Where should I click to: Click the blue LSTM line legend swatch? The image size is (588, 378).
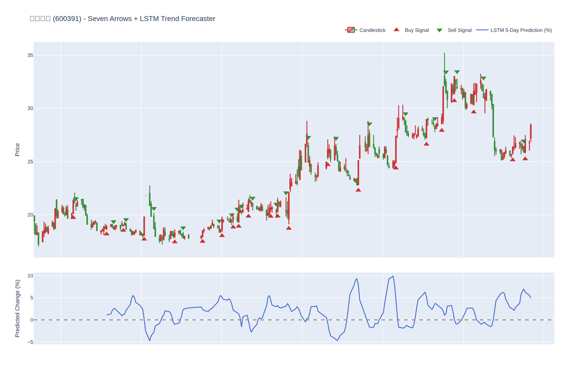pyautogui.click(x=482, y=30)
